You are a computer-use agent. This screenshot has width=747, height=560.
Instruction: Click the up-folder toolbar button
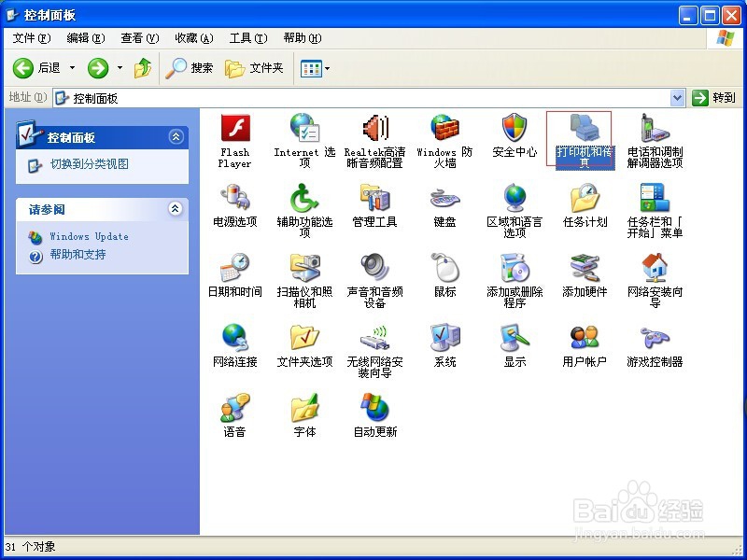pyautogui.click(x=143, y=68)
